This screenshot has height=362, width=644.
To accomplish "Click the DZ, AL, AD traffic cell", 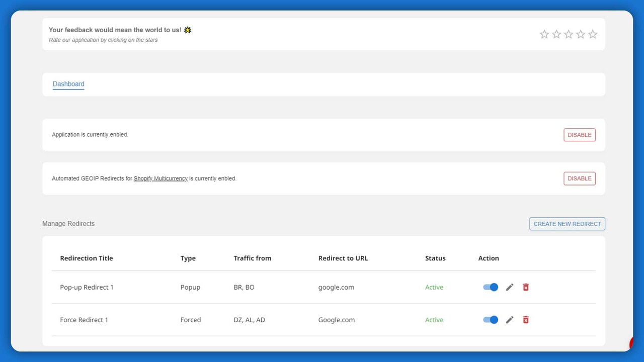I will (249, 320).
